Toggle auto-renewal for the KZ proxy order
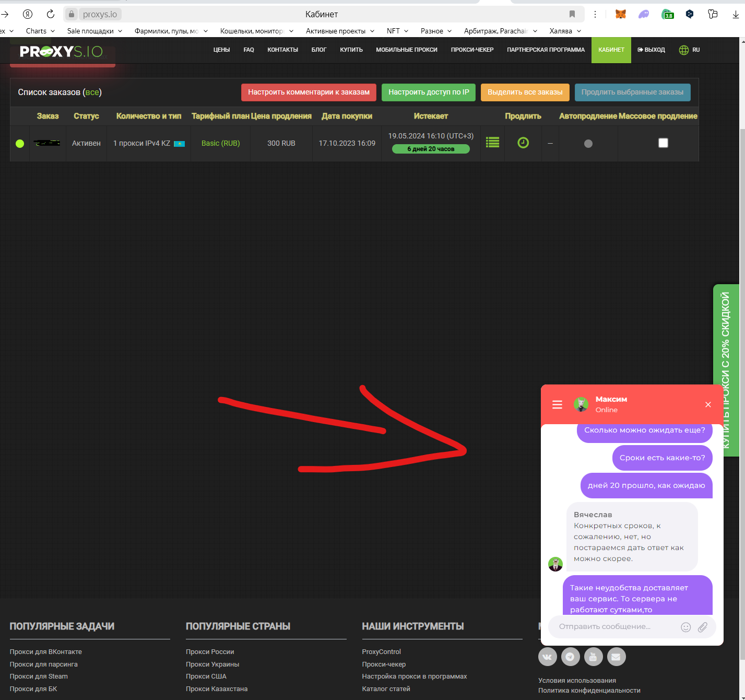745x700 pixels. pos(588,143)
